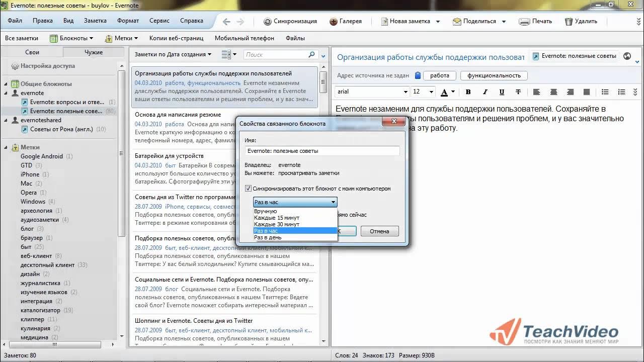Click the Синхронизация toolbar button
644x362 pixels.
[290, 21]
